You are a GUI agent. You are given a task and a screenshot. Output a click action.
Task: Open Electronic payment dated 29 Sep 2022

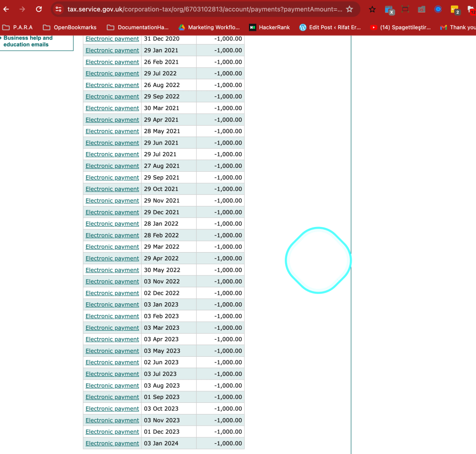point(112,96)
